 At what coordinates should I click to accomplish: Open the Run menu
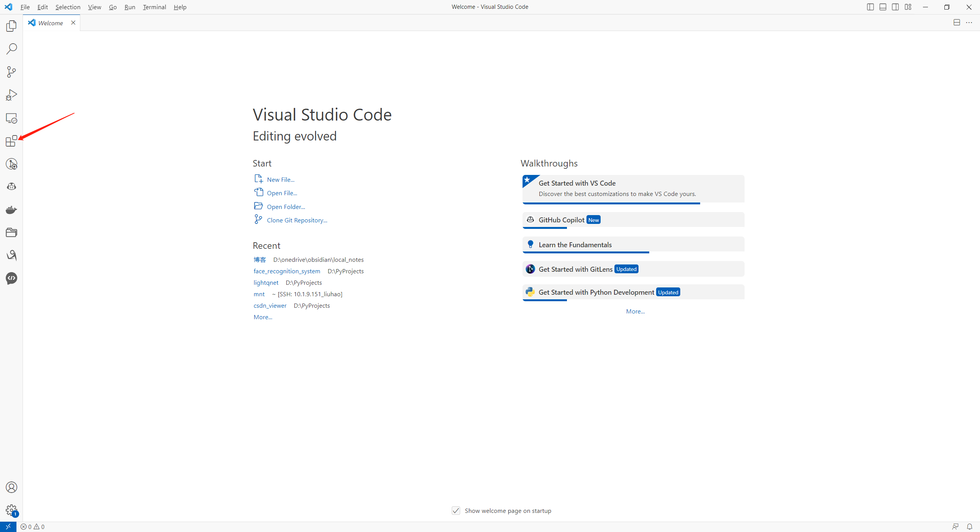coord(130,7)
